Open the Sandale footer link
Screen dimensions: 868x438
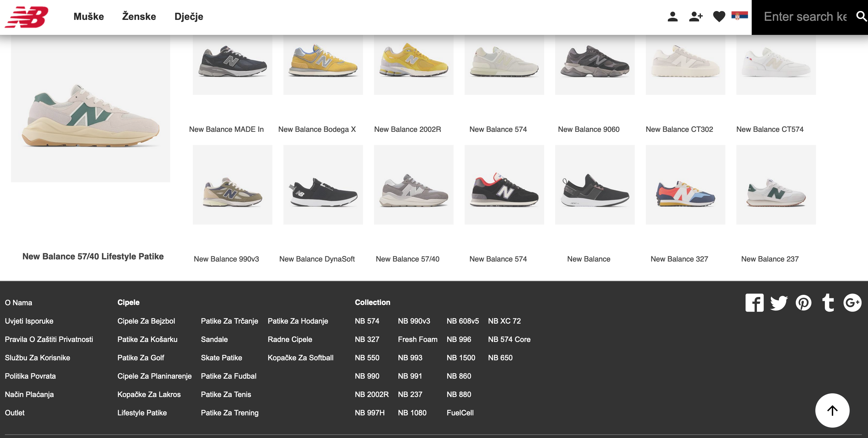[214, 339]
